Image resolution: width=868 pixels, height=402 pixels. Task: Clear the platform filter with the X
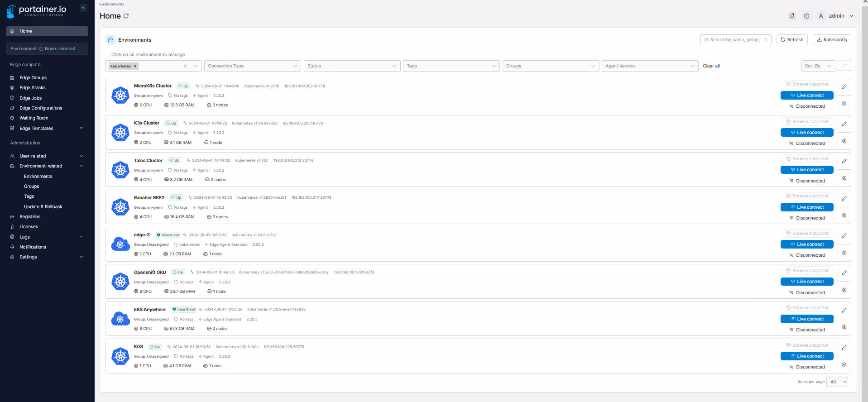coord(185,66)
